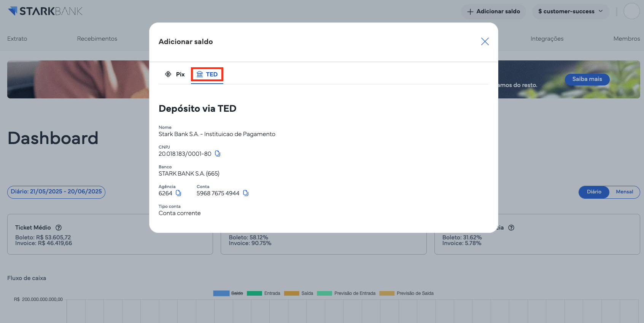Click the user avatar circle

click(x=631, y=11)
